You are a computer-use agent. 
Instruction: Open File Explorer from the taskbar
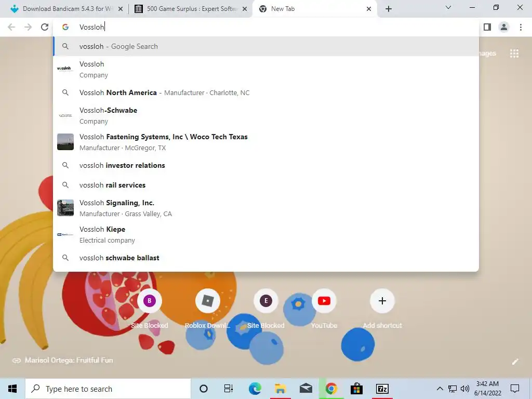(280, 389)
